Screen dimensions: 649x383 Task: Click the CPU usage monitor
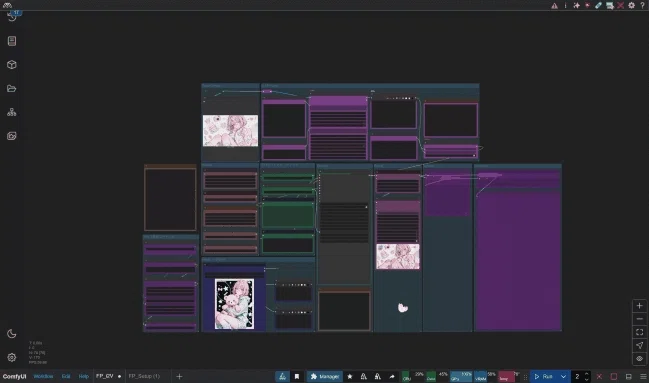[413, 376]
